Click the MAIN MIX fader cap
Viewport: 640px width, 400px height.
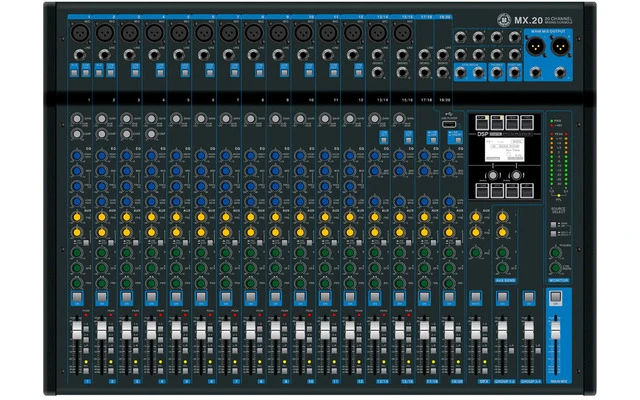coord(556,332)
